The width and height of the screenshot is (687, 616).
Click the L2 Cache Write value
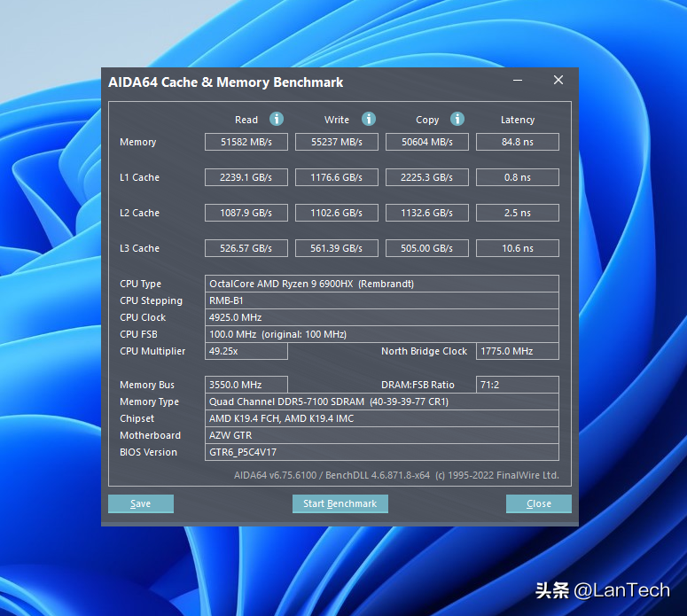[x=337, y=213]
